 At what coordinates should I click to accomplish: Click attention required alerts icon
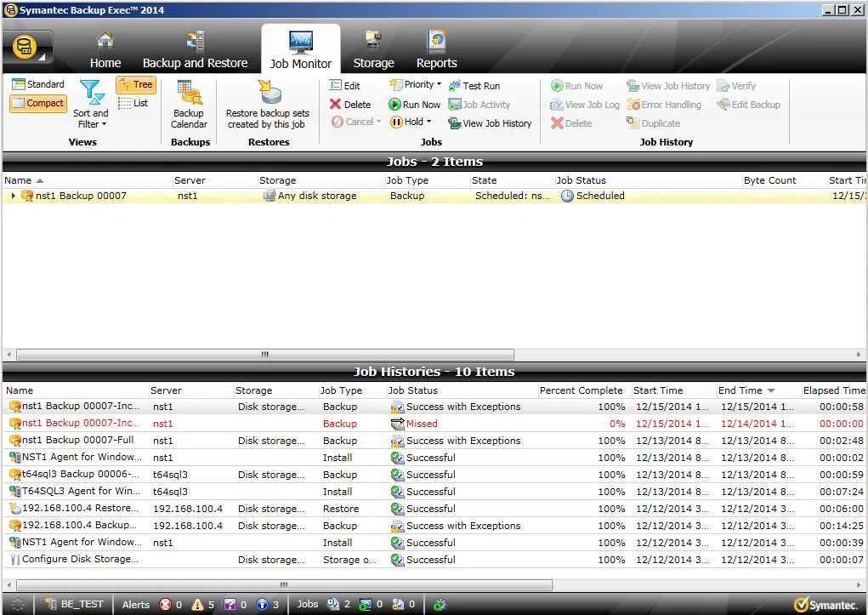[230, 605]
